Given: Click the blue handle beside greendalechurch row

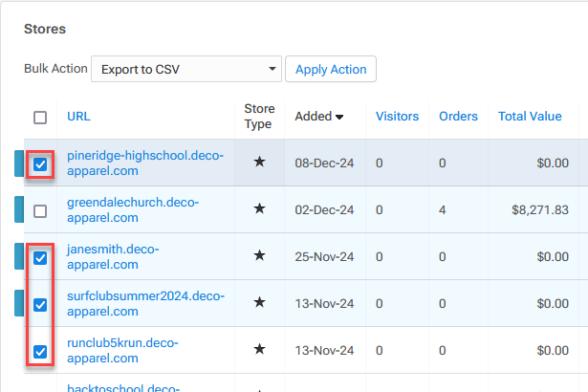Looking at the screenshot, I should pos(18,209).
